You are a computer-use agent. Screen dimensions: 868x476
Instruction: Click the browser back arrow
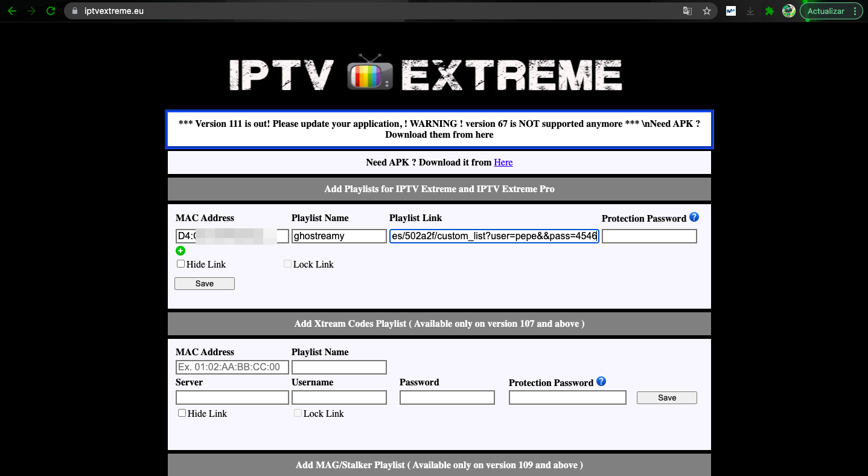pos(11,11)
